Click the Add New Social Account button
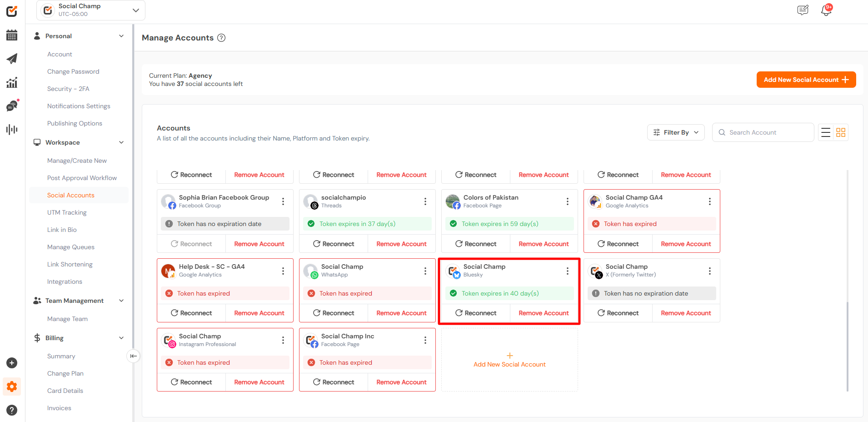Viewport: 868px width, 422px height. pos(806,80)
